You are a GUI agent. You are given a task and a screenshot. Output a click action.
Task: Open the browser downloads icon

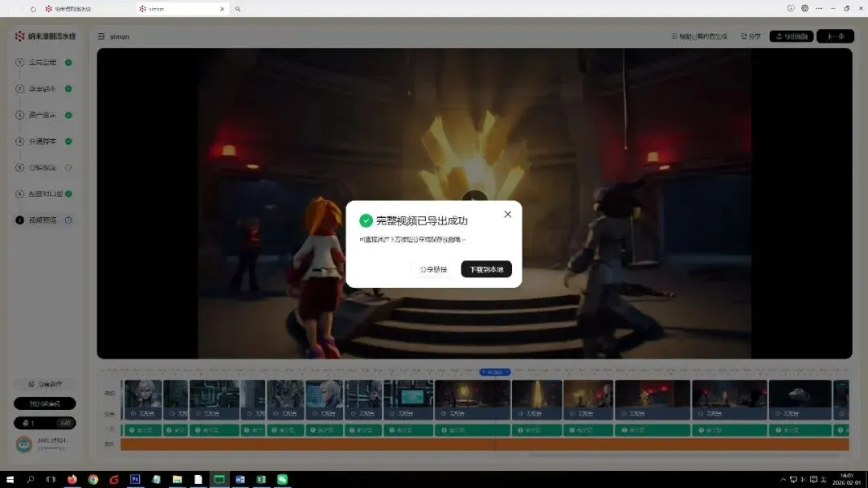[791, 8]
